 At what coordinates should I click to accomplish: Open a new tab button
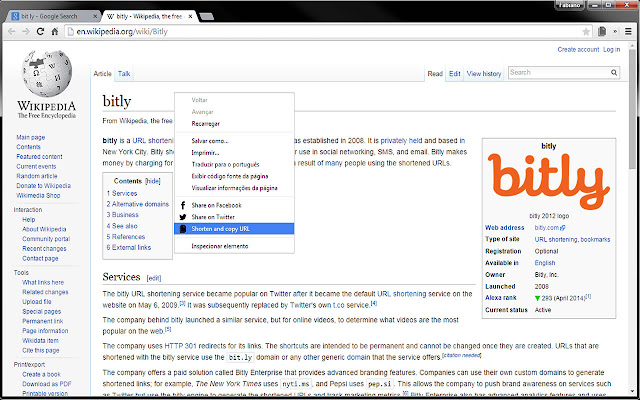(x=207, y=16)
